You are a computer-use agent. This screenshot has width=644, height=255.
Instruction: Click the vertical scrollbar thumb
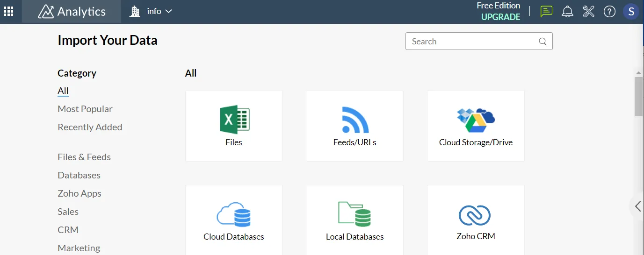(638, 96)
